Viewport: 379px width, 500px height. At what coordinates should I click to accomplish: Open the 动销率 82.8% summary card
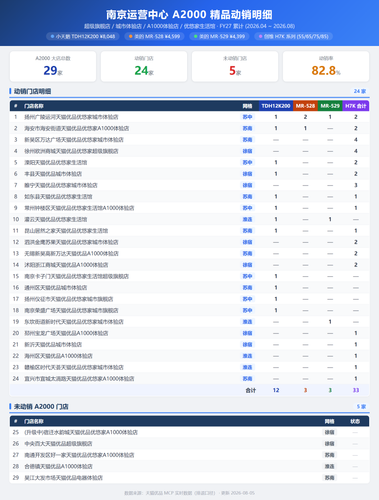pyautogui.click(x=326, y=66)
